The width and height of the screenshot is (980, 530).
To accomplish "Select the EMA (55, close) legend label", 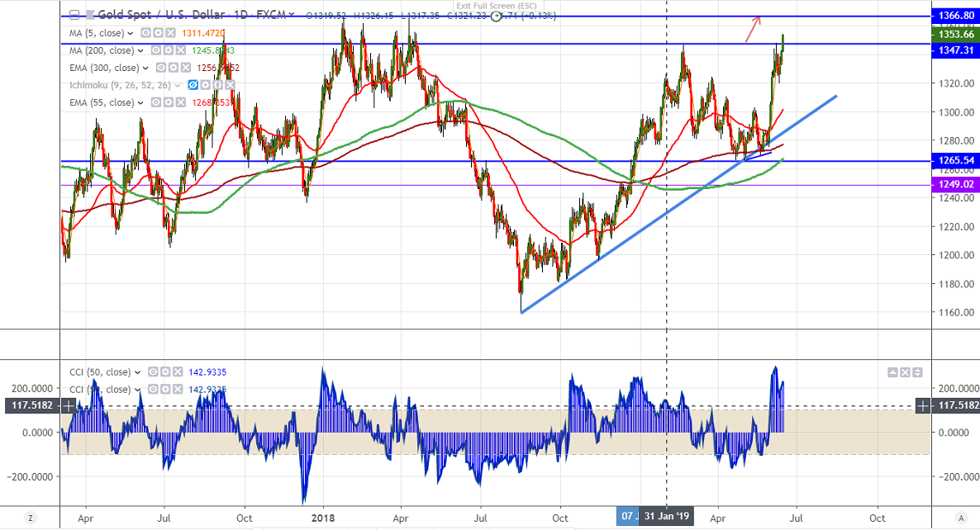I will 102,102.
